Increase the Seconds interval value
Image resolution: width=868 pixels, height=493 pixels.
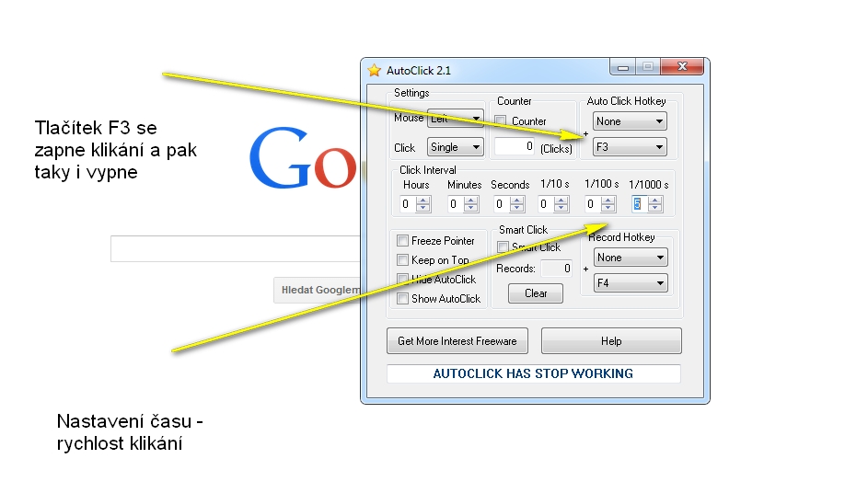pyautogui.click(x=516, y=201)
